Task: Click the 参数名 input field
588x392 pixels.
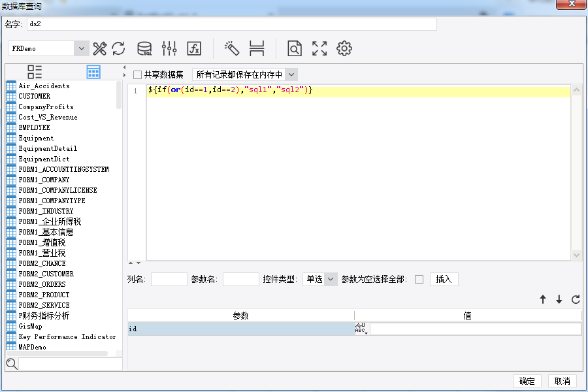Action: tap(240, 279)
